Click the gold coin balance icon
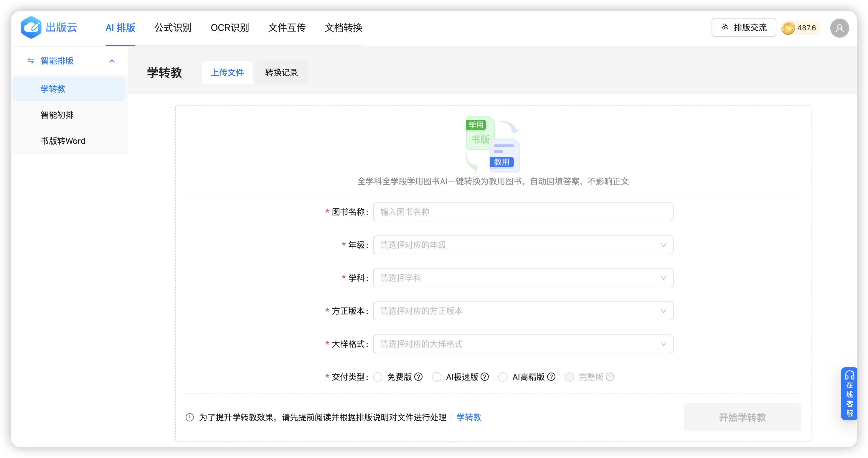 point(788,28)
